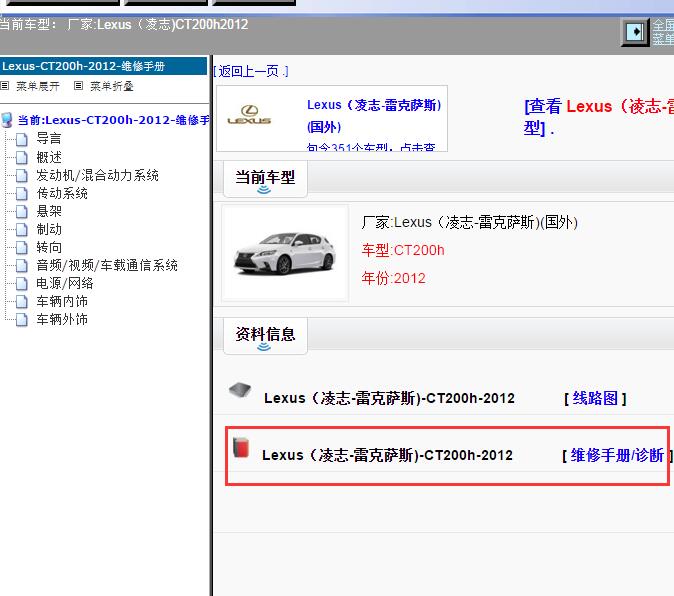Screen dimensions: 674x596
Task: Open the 制动 section
Action: click(x=49, y=229)
